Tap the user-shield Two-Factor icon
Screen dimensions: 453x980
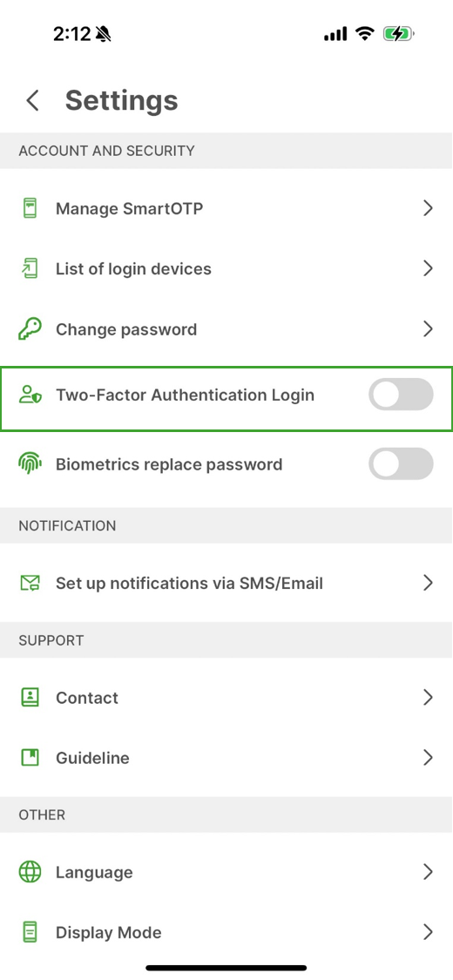point(30,395)
